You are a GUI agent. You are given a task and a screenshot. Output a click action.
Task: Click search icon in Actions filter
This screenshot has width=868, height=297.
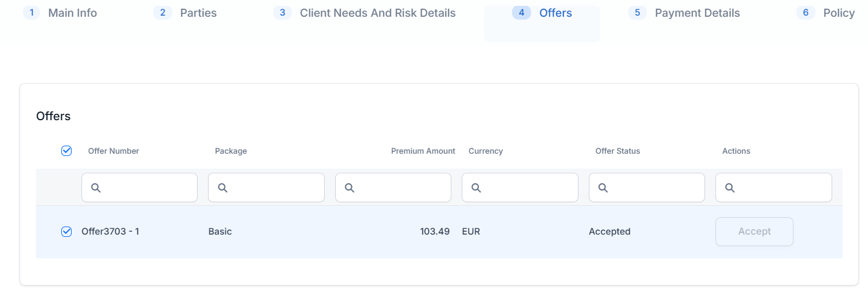tap(730, 188)
